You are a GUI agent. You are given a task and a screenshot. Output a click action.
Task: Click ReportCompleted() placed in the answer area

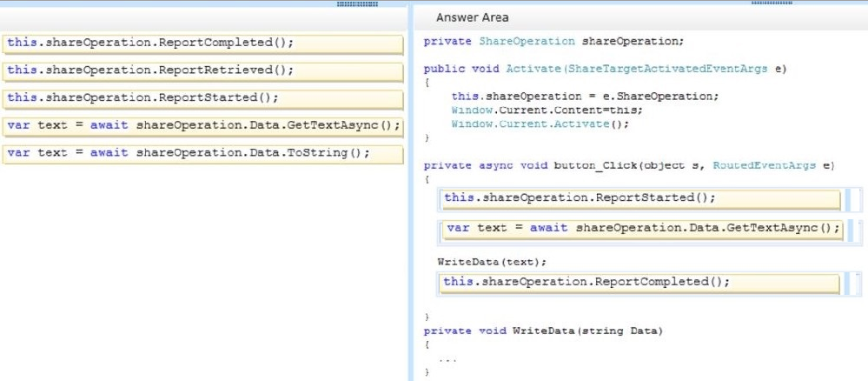pos(640,284)
